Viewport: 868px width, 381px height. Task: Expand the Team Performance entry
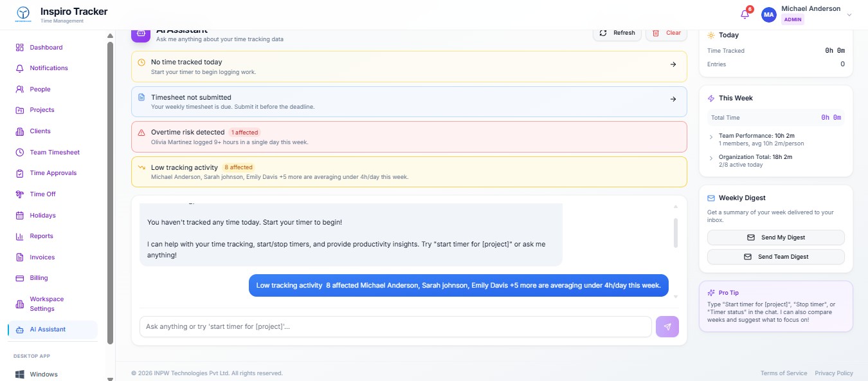tap(710, 136)
